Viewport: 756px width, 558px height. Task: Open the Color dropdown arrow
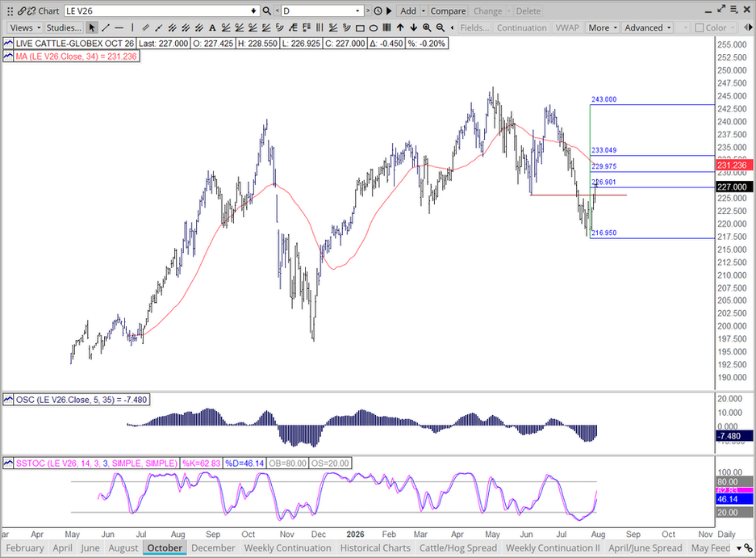click(734, 27)
